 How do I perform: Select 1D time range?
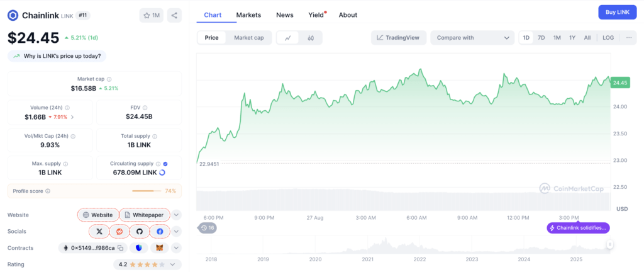[x=526, y=37]
